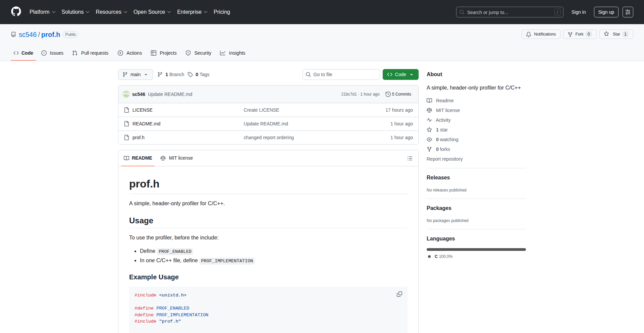Switch to the Issues tab
This screenshot has height=333, width=644.
point(52,53)
